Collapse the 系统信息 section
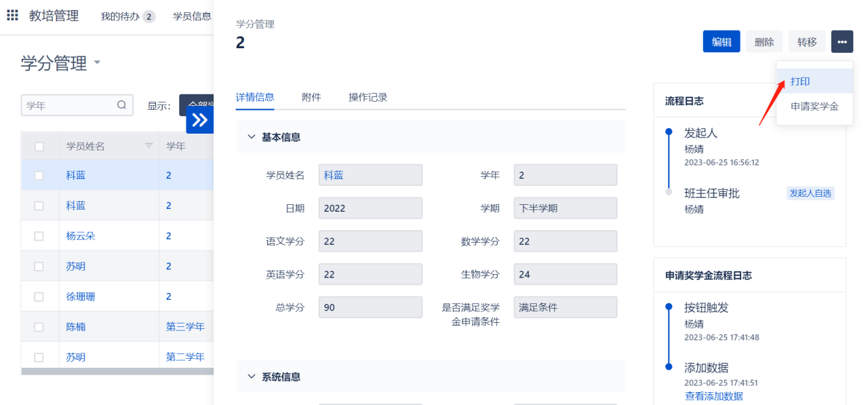868x405 pixels. (x=252, y=377)
